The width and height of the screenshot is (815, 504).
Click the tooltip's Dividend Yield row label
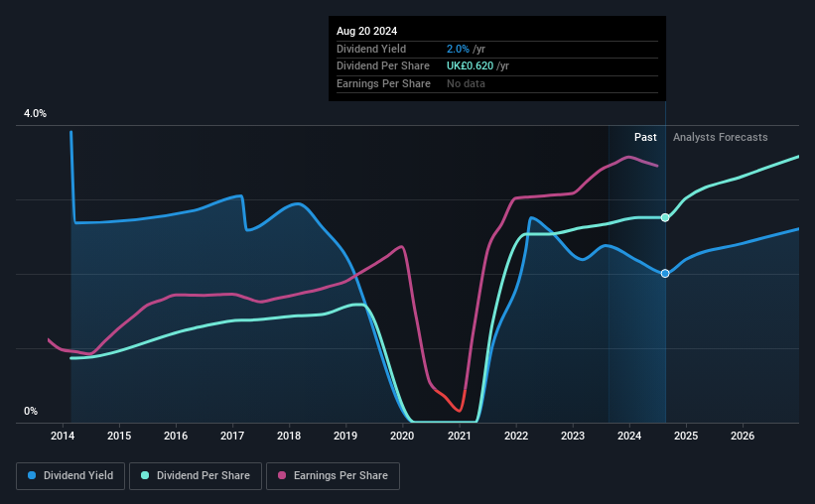(x=371, y=49)
